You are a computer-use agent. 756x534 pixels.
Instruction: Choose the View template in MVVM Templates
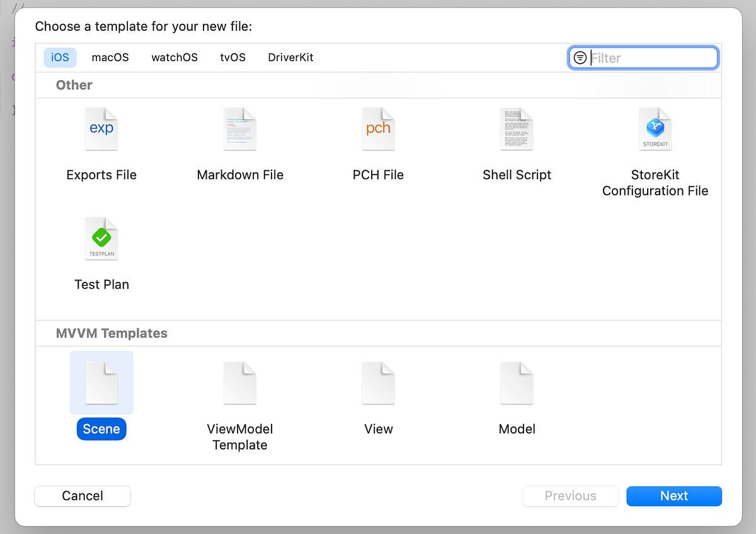pyautogui.click(x=378, y=382)
